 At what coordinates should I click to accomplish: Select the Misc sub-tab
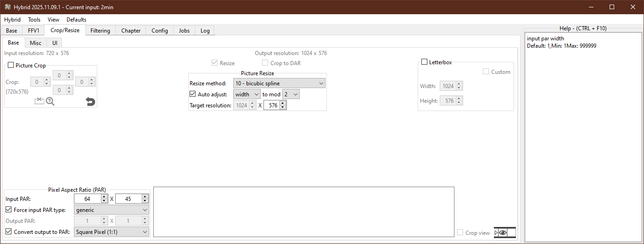click(x=35, y=43)
